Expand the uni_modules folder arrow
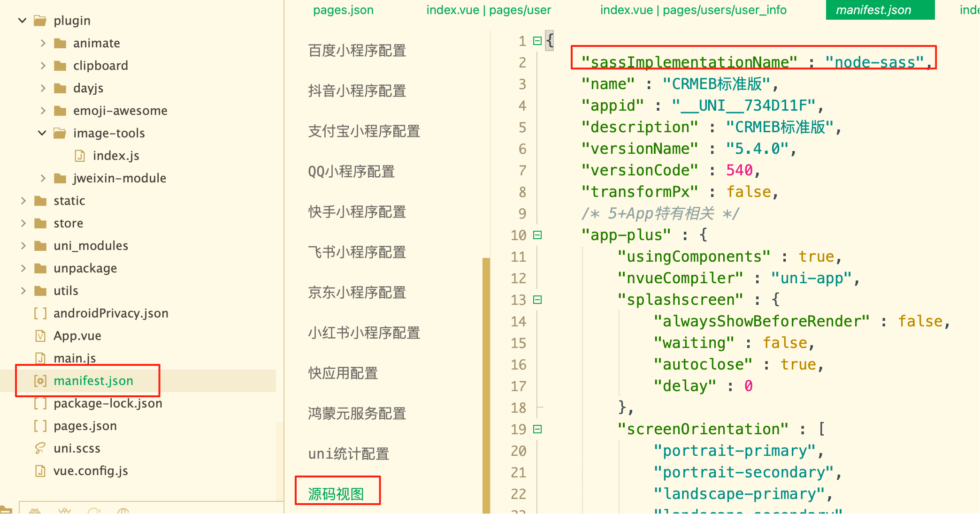Image resolution: width=980 pixels, height=514 pixels. pyautogui.click(x=23, y=246)
